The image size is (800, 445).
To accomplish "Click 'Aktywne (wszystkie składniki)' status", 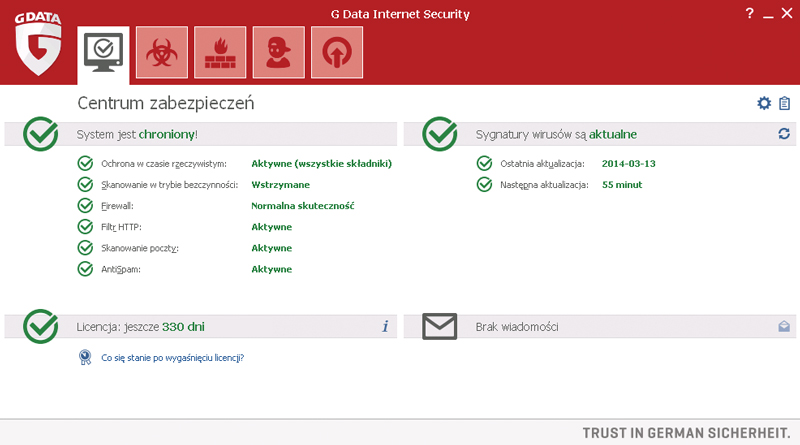I will point(321,164).
